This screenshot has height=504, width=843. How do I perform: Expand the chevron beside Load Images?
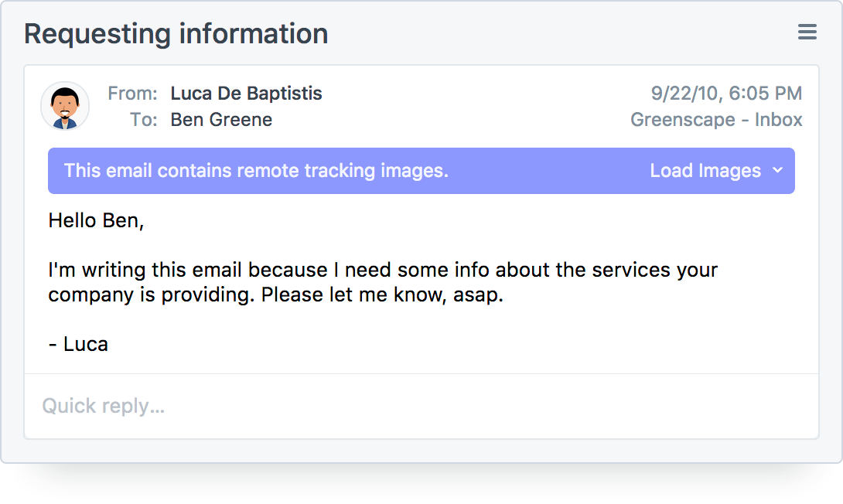(778, 171)
